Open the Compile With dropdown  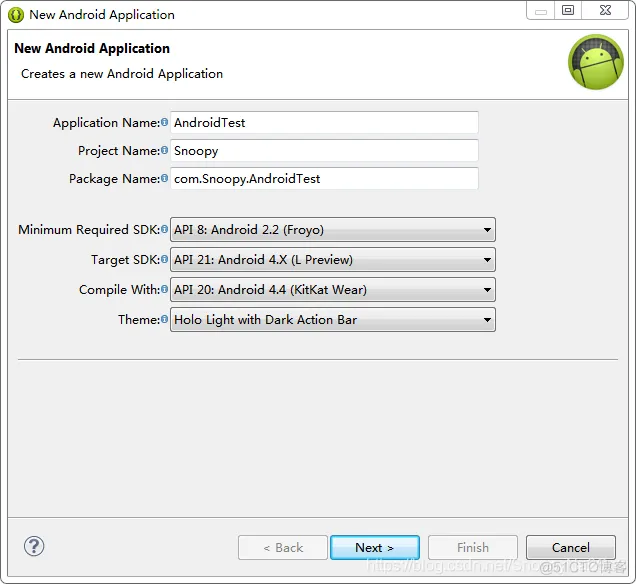333,290
